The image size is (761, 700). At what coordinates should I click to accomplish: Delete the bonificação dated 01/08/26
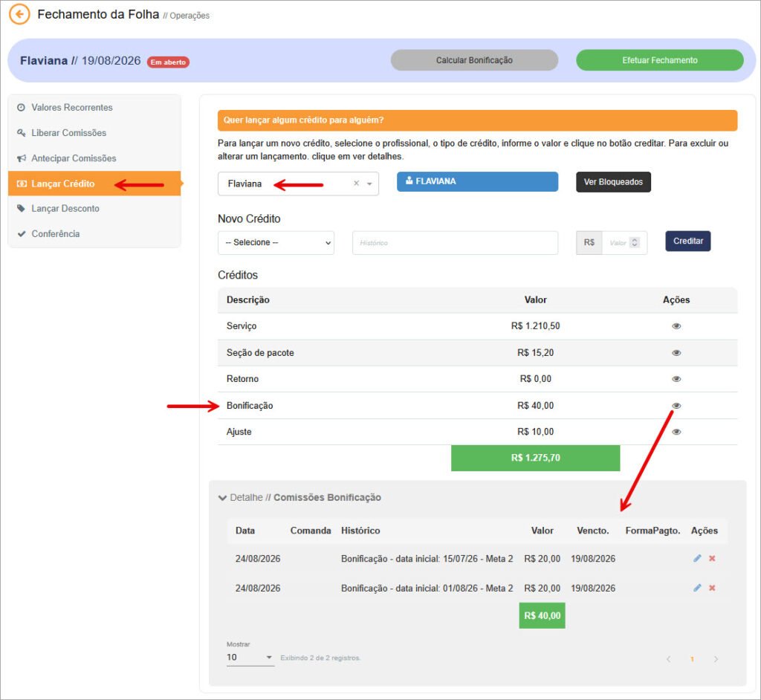pyautogui.click(x=712, y=588)
